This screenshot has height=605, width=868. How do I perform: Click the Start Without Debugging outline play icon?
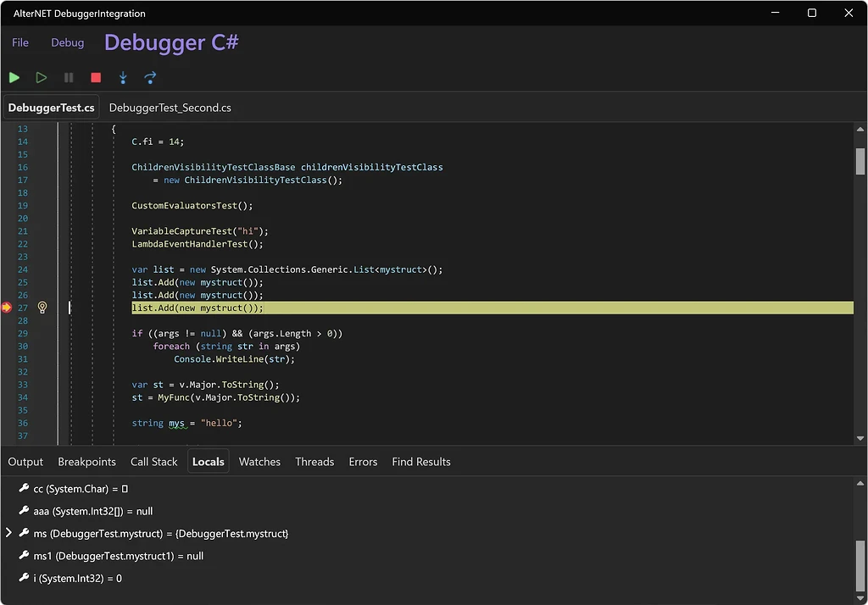(x=41, y=77)
